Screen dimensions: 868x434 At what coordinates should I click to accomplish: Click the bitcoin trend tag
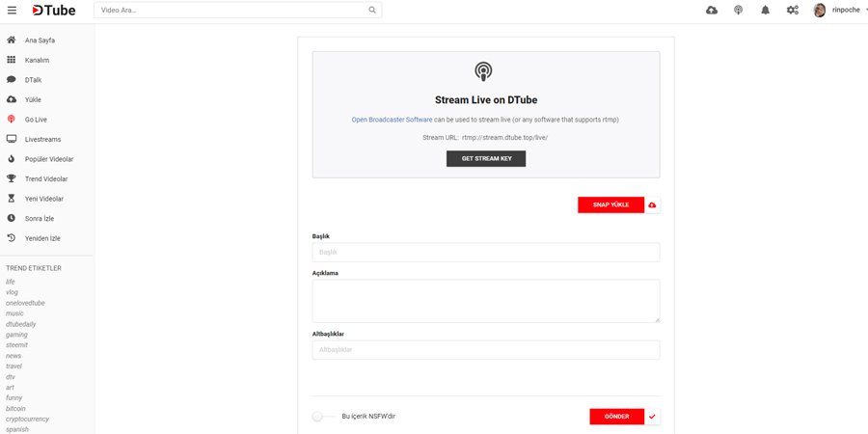pyautogui.click(x=15, y=408)
